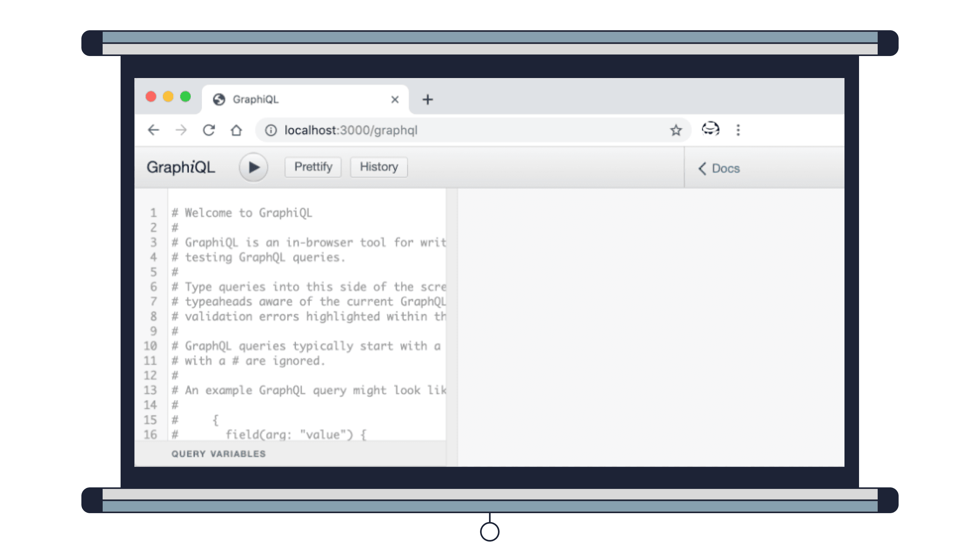This screenshot has width=980, height=549.
Task: Run the query with the play button
Action: 253,167
